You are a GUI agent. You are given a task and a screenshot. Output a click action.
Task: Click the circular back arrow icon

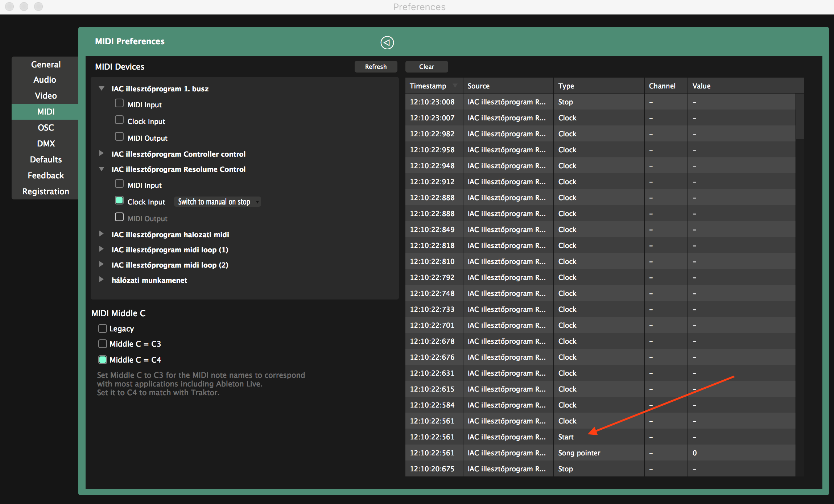click(387, 43)
